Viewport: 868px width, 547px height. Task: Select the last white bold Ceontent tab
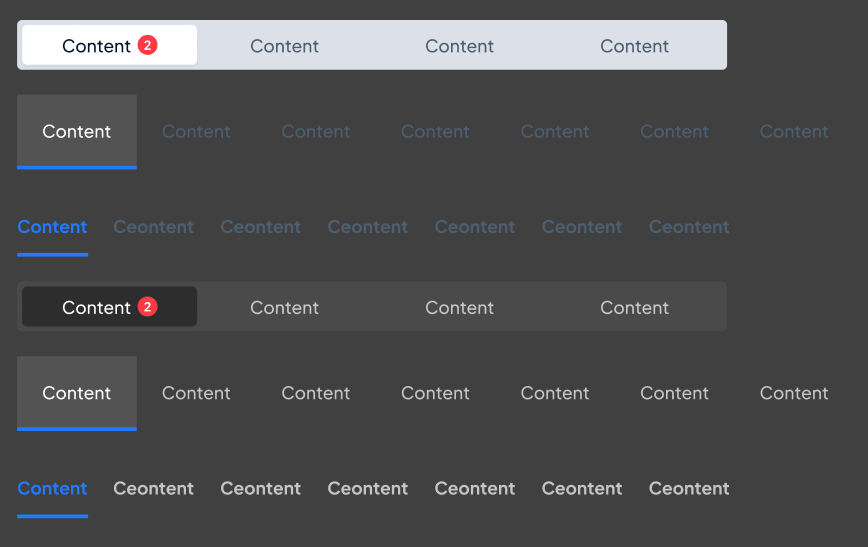pos(689,489)
